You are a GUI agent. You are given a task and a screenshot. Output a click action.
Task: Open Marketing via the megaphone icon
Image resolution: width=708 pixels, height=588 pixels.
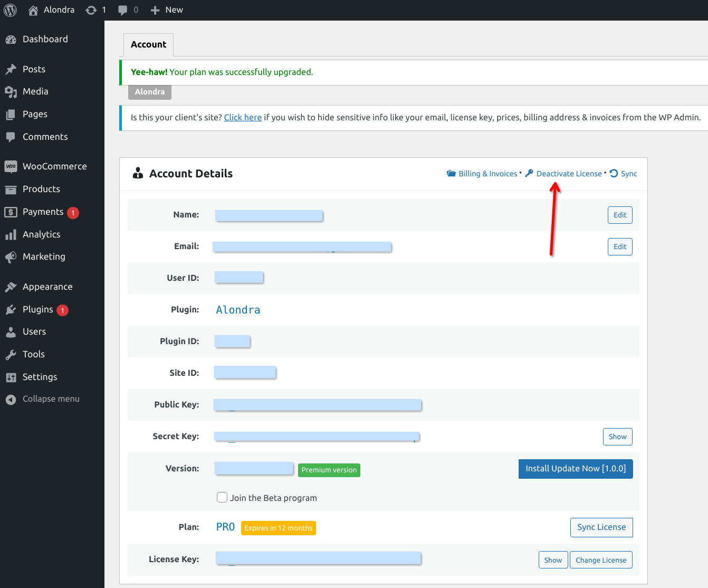coord(11,257)
